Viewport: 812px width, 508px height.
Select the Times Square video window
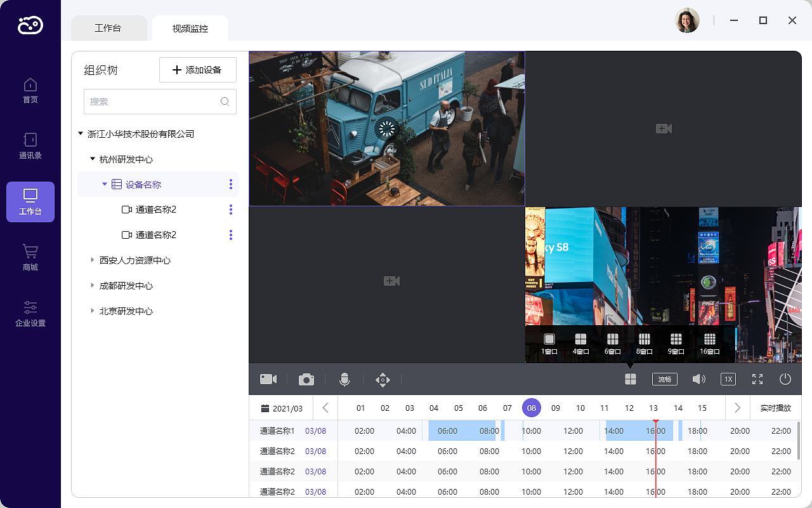664,284
